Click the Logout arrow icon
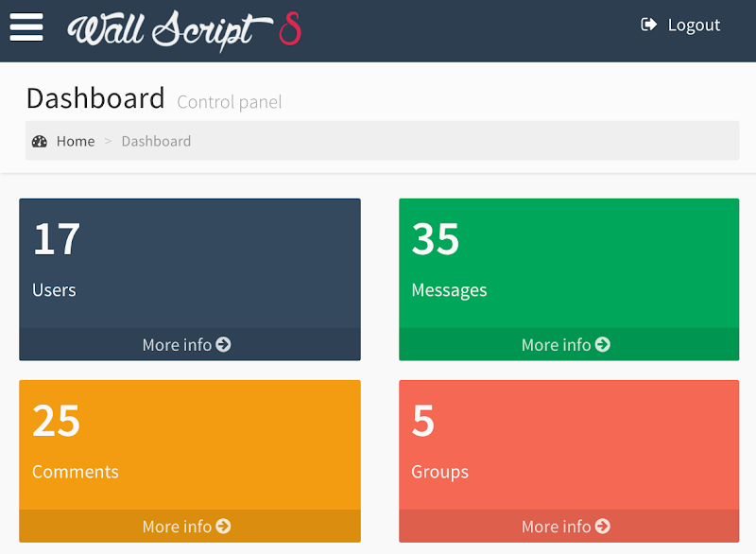Viewport: 756px width, 554px height. pyautogui.click(x=648, y=25)
